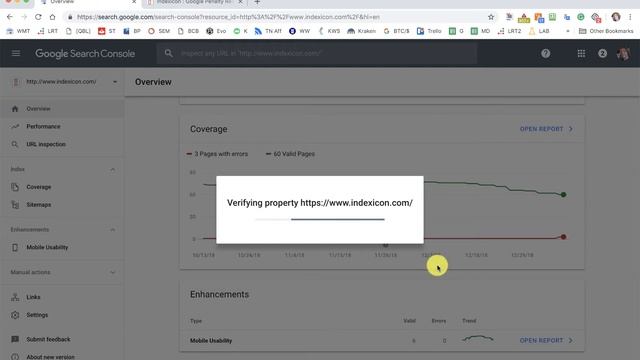Screen dimensions: 640x360
Task: View the notifications badge showing 2
Action: tap(602, 53)
